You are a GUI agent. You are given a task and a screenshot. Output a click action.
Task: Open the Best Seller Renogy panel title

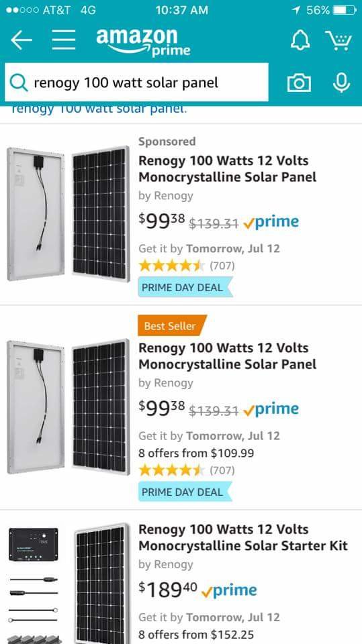pyautogui.click(x=228, y=356)
